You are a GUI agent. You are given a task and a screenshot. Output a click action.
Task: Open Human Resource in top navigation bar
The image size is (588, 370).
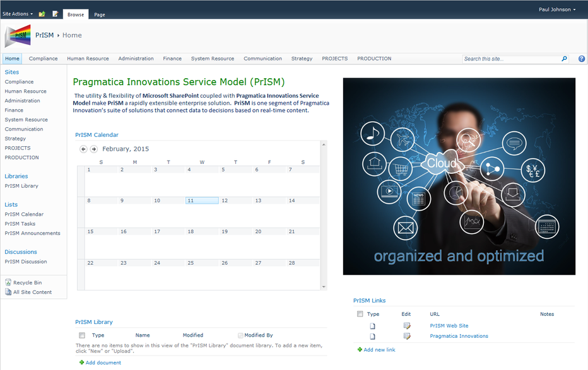(88, 59)
